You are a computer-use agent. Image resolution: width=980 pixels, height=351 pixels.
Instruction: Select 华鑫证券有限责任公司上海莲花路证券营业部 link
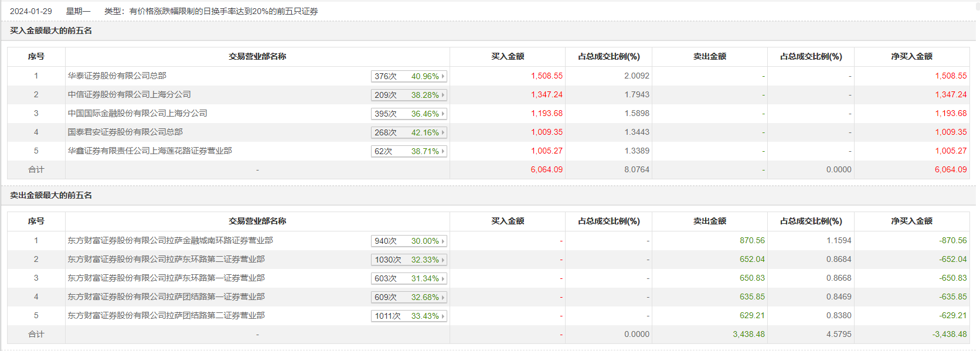click(149, 151)
